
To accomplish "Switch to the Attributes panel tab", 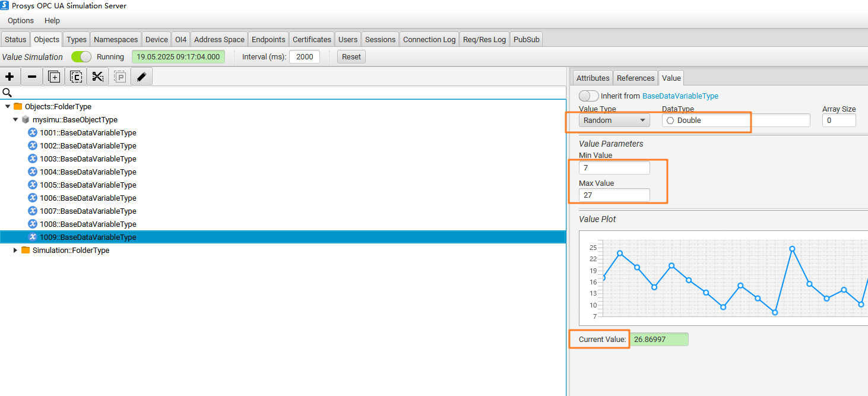I will 593,78.
